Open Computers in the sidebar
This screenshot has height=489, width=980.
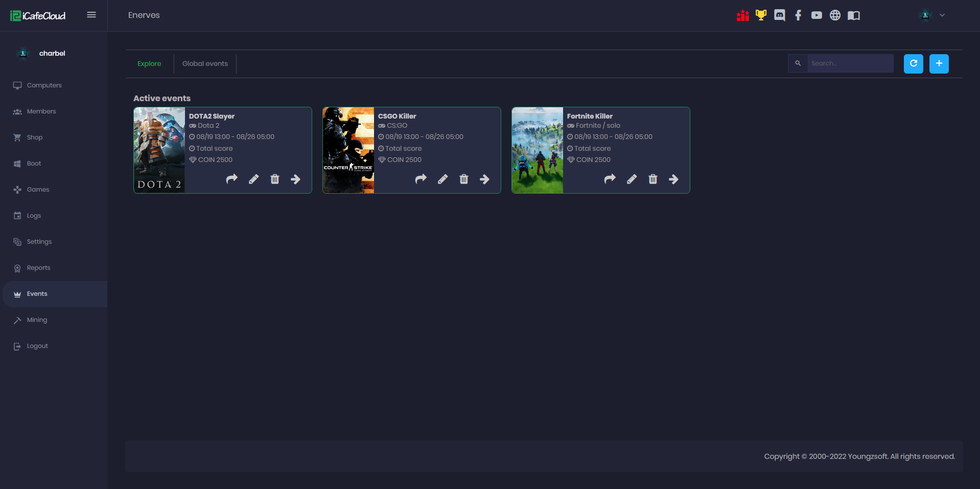[44, 85]
